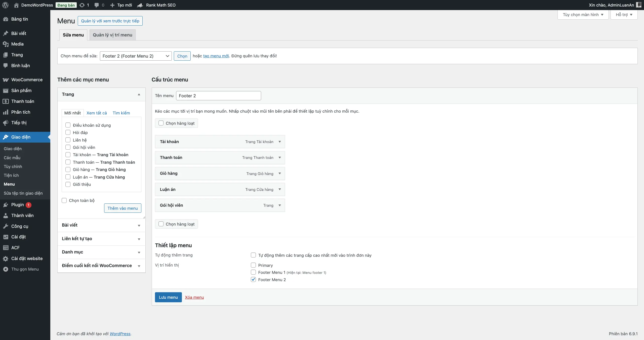644x340 pixels.
Task: Check Chọn toàn bộ to select all pages
Action: tap(64, 200)
